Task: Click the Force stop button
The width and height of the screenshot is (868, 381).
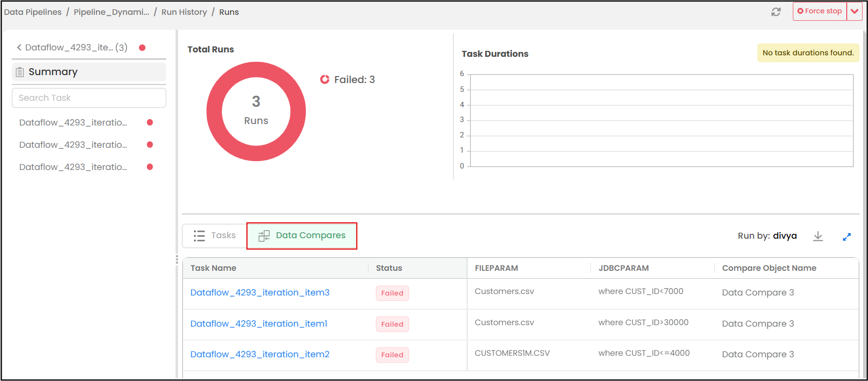Action: tap(820, 11)
